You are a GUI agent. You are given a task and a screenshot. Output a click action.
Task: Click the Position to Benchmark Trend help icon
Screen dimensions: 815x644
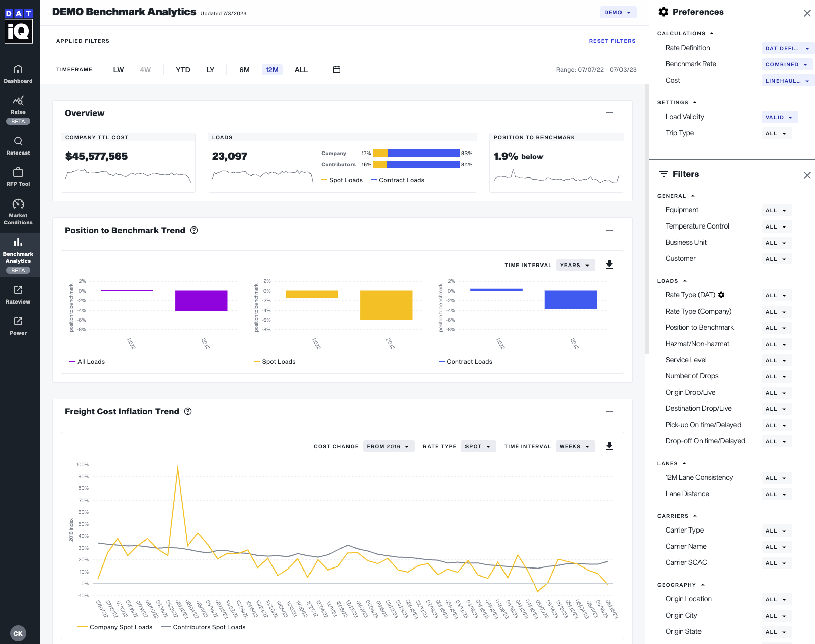(x=193, y=230)
